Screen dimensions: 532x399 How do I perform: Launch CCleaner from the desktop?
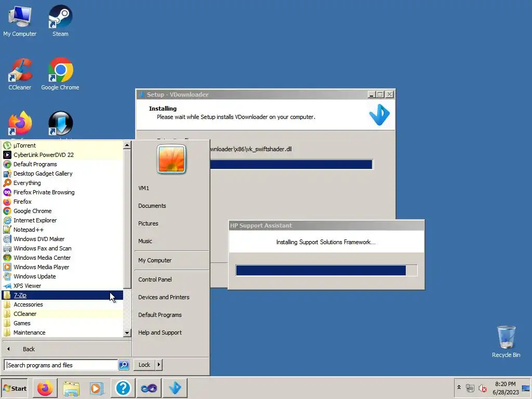(20, 74)
